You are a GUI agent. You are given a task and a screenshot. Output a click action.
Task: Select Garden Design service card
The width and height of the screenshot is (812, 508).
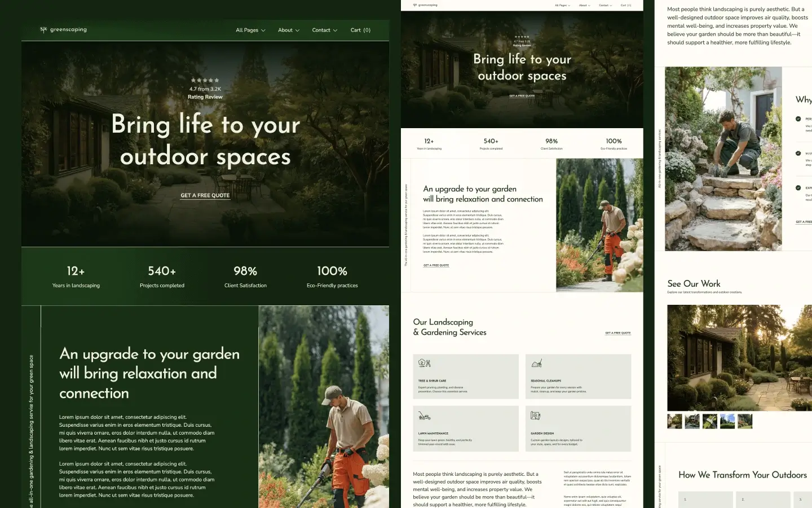point(579,429)
